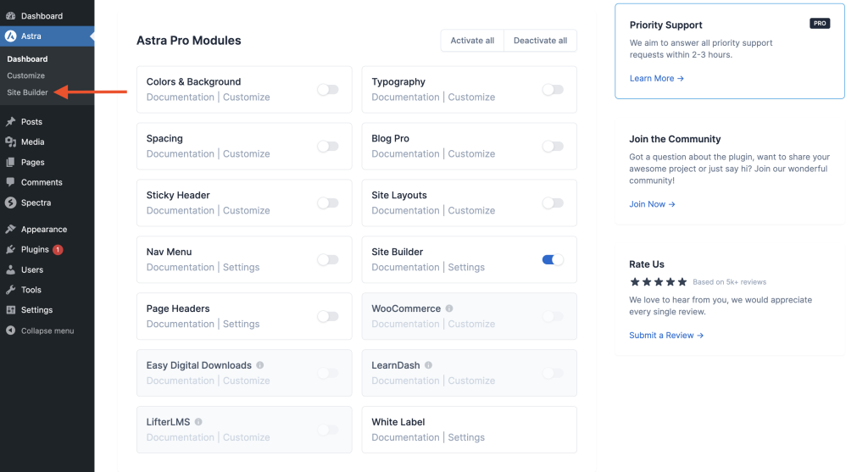This screenshot has height=472, width=868.
Task: Click the Tools wrench icon
Action: pos(10,290)
